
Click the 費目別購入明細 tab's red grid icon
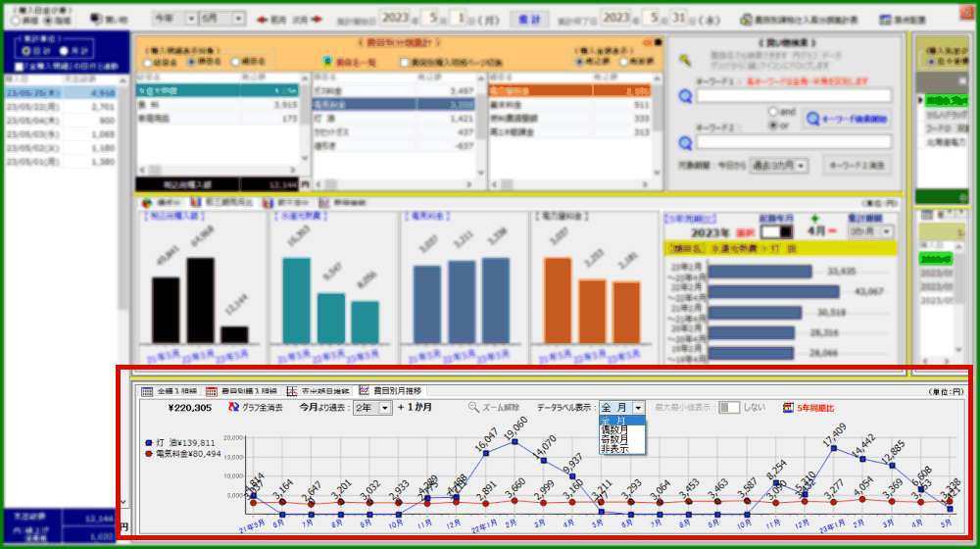pyautogui.click(x=212, y=391)
